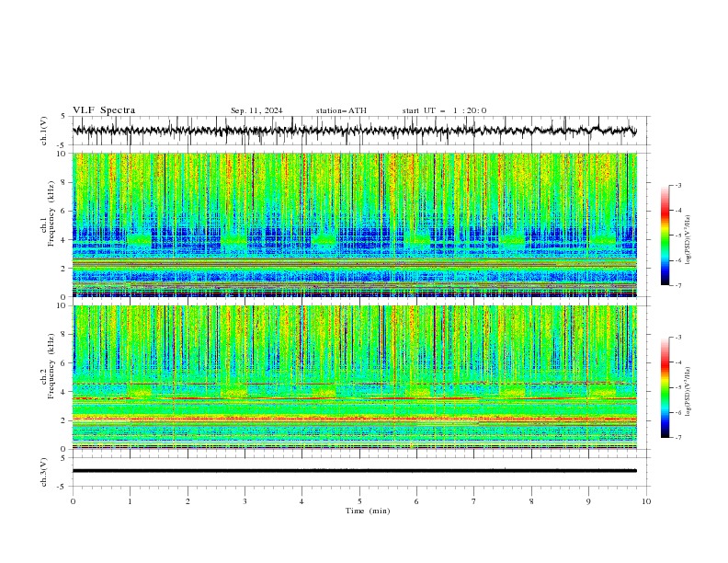Click time axis tick label "0"
The image size is (728, 563).
click(73, 501)
